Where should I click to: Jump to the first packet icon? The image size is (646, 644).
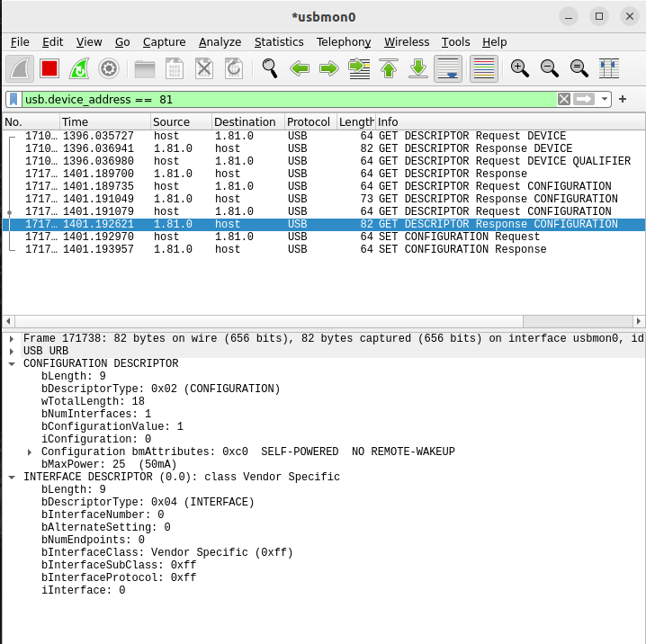coord(389,68)
